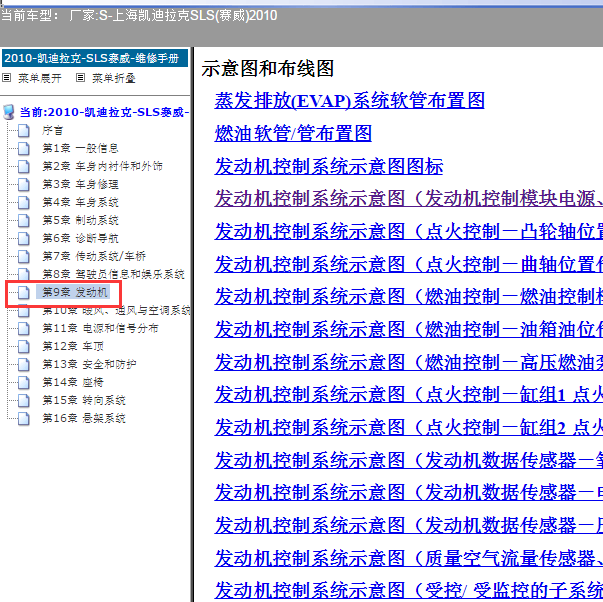Click the 菜单展开 expand-menu icon

click(x=7, y=78)
